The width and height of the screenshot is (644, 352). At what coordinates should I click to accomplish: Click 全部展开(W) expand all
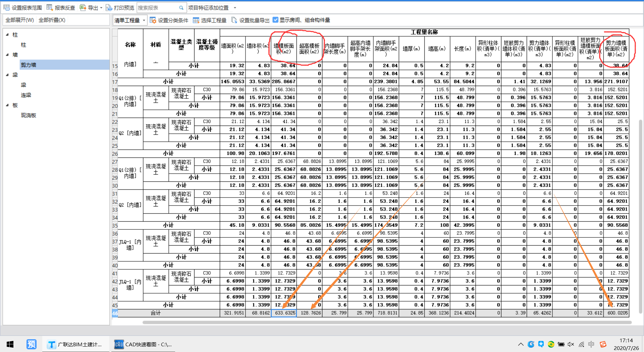click(x=20, y=20)
